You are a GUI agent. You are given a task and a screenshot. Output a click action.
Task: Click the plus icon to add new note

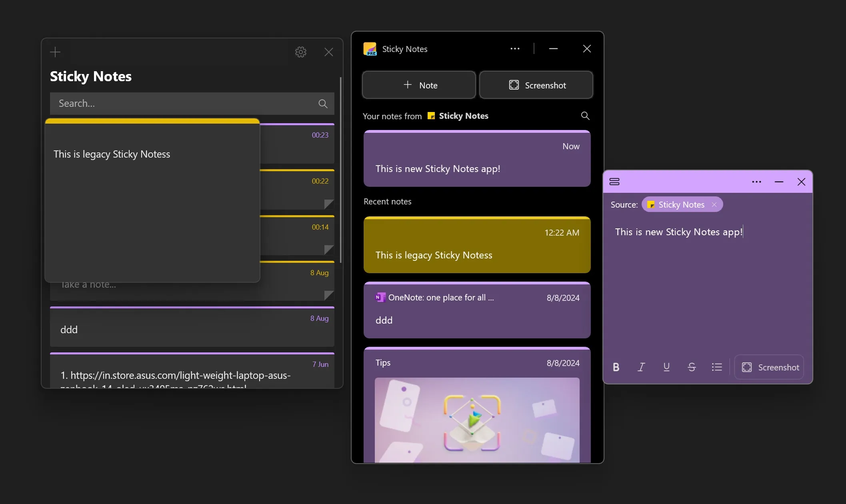(x=55, y=52)
